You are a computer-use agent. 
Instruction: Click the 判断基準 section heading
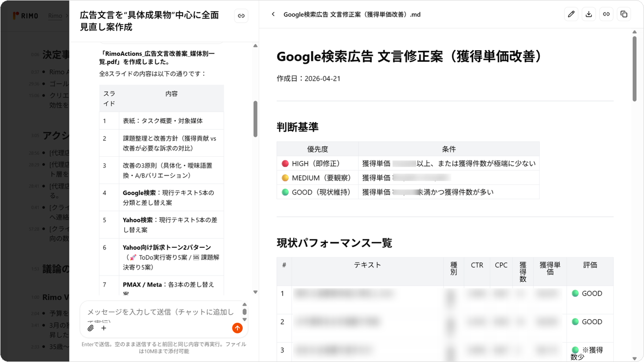click(298, 127)
